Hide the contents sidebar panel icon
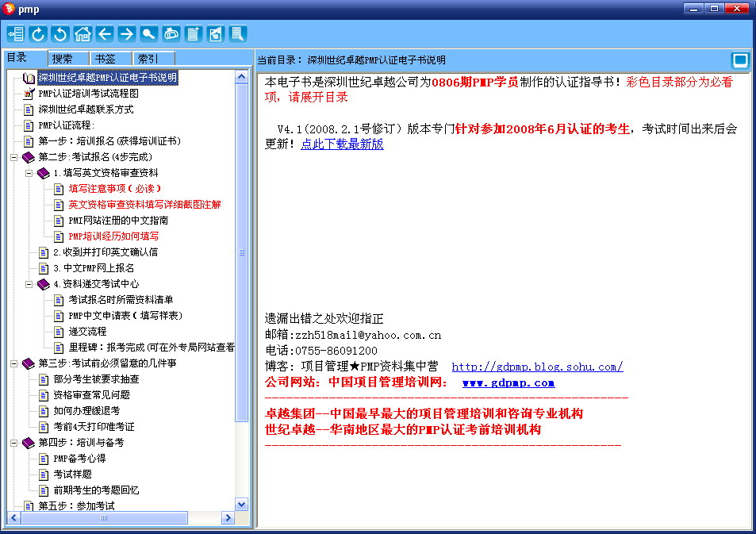 [x=15, y=34]
